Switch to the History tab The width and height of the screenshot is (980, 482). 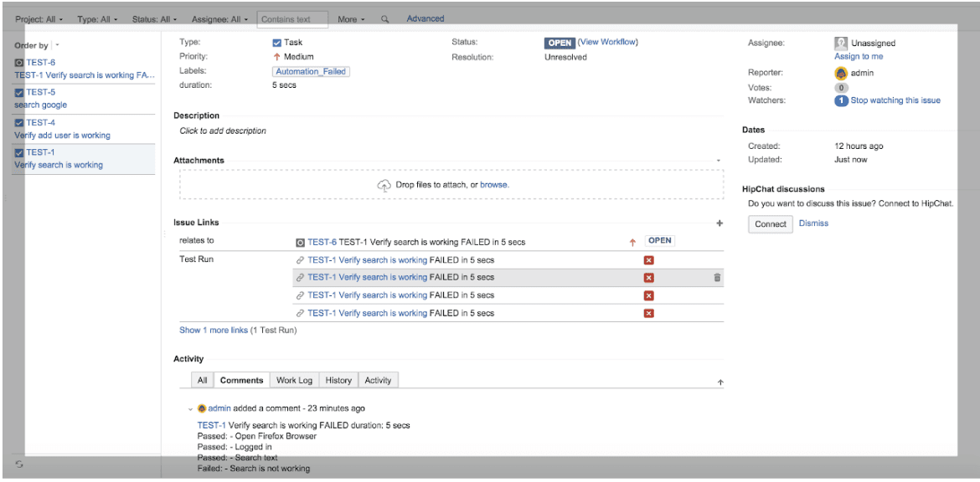click(x=338, y=380)
